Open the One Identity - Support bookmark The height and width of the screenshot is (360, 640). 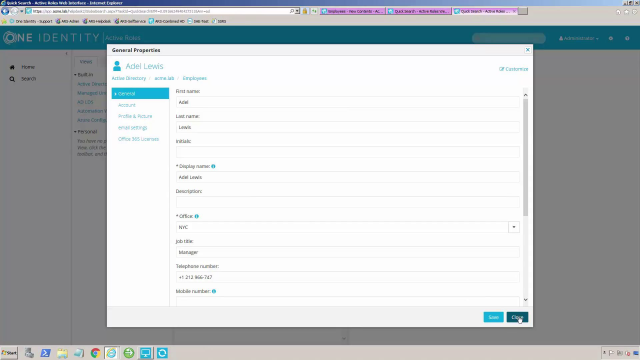31,21
